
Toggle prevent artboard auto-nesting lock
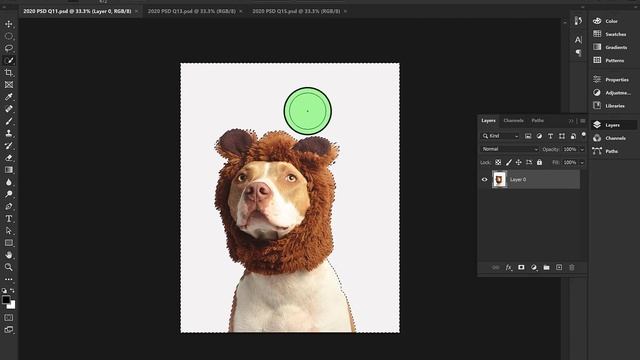point(529,162)
